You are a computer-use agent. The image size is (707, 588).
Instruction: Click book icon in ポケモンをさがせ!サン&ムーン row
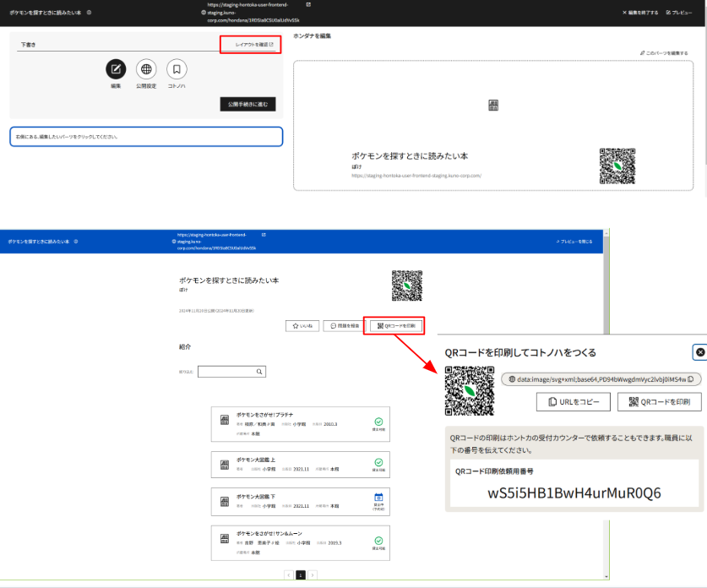(x=225, y=539)
